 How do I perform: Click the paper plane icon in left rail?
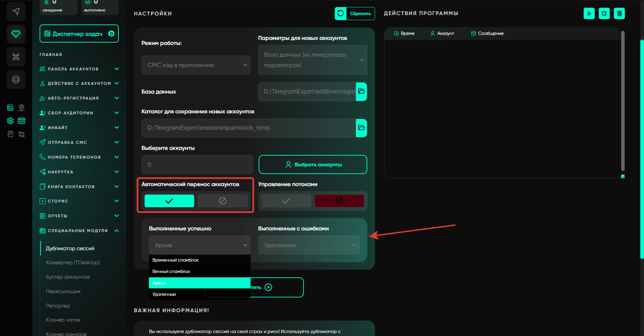click(16, 12)
